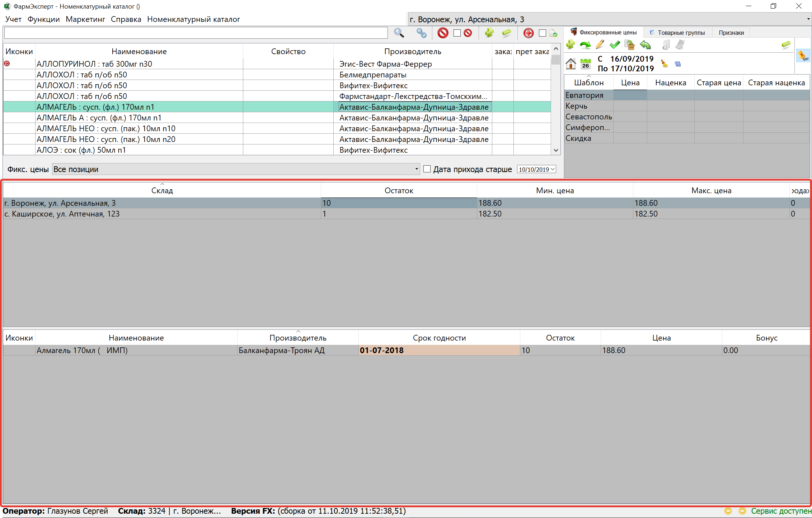812x518 pixels.
Task: Click the calendar icon showing 26
Action: [586, 64]
